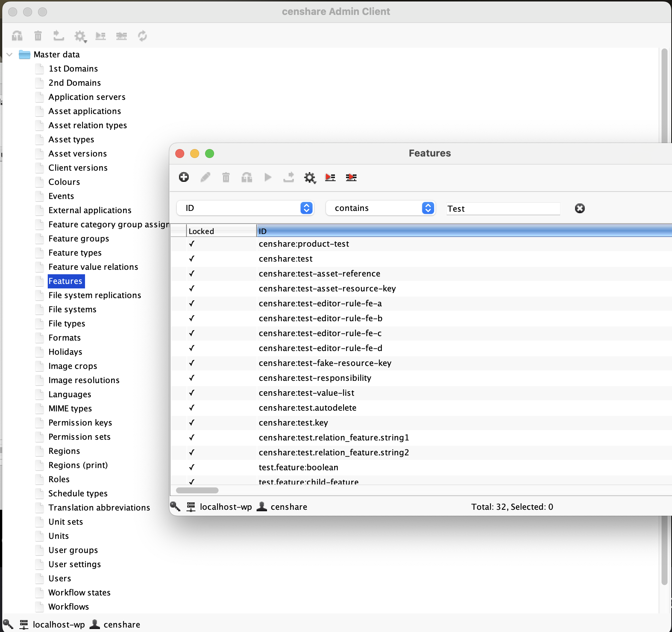Toggle the Locked state of censhare:product-test
This screenshot has width=672, height=632.
coord(192,244)
